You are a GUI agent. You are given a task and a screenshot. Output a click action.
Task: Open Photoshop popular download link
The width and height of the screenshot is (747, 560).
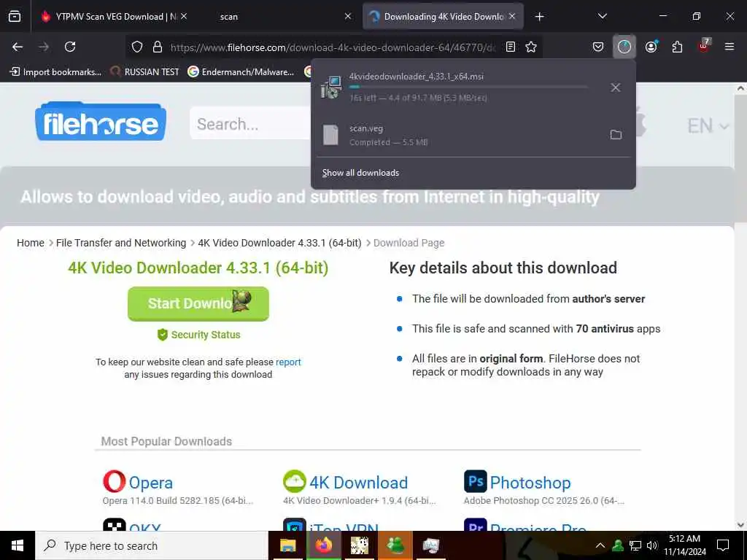click(530, 483)
